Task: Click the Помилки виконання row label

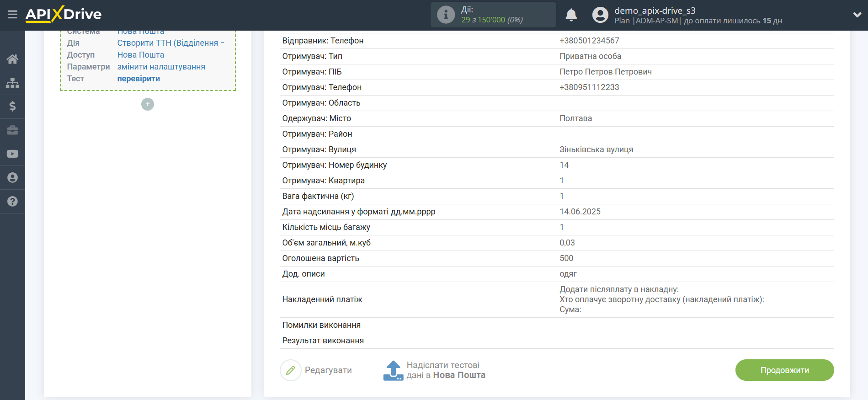Action: [321, 325]
